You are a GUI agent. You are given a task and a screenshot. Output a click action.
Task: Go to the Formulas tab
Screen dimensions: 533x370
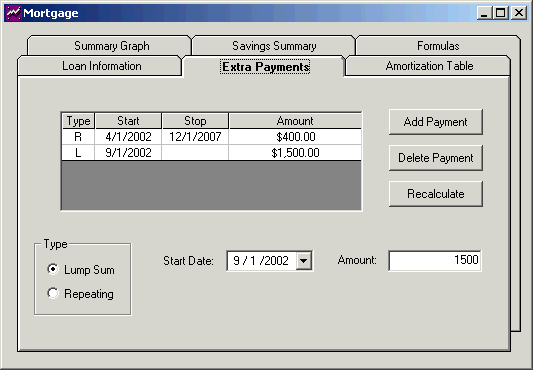(438, 46)
